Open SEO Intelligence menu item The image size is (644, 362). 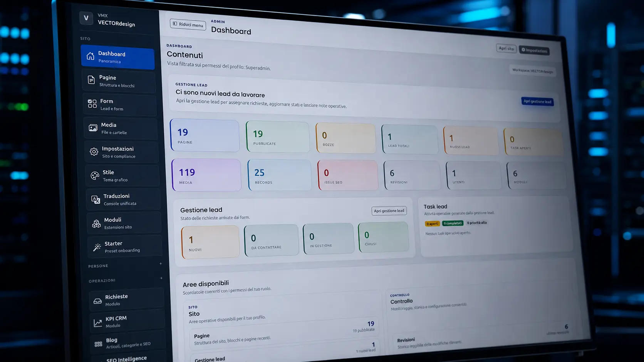129,358
